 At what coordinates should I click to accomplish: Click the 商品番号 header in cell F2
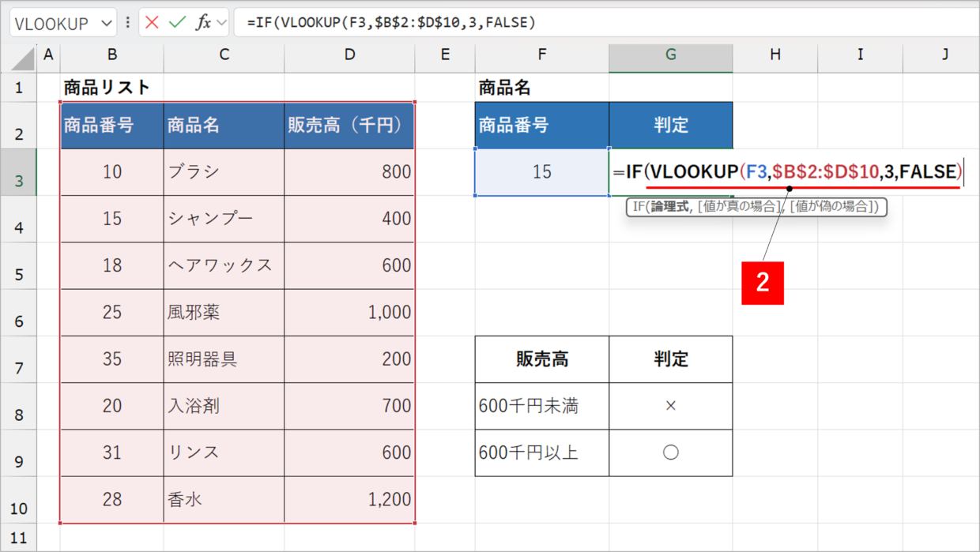click(542, 125)
